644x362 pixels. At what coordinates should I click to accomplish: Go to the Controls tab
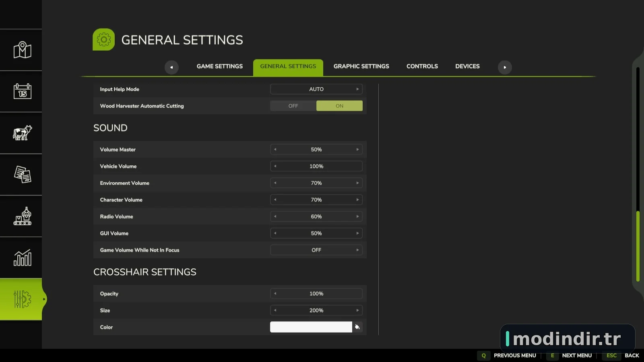tap(422, 66)
